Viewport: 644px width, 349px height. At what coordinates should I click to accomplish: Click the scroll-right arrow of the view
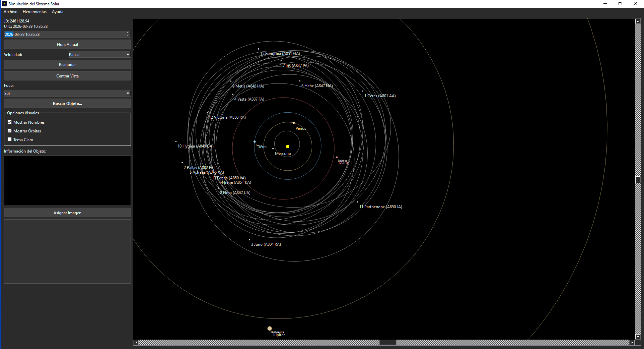pyautogui.click(x=632, y=342)
